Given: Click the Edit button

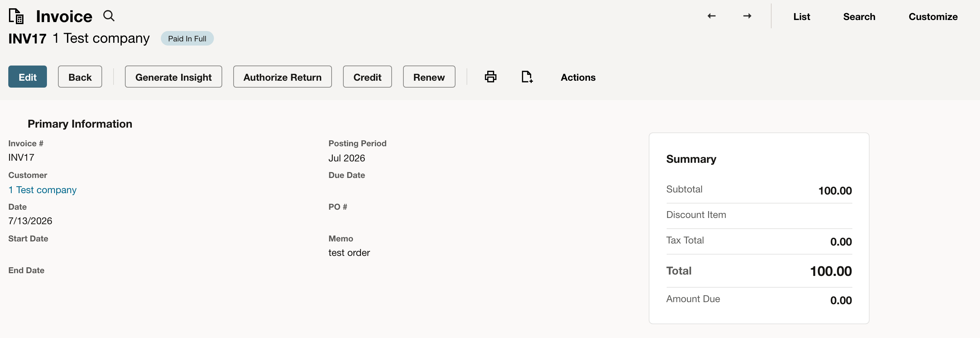Looking at the screenshot, I should (x=27, y=77).
